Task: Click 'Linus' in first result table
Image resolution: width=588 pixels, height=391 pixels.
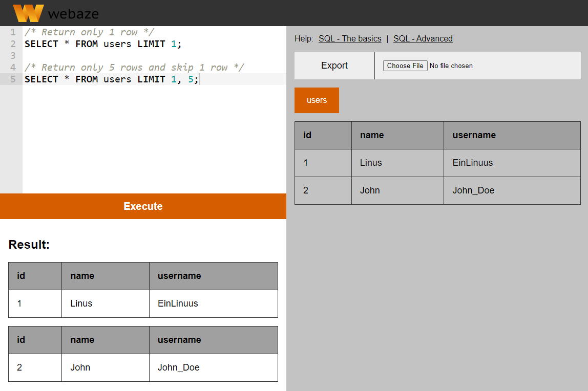Action: [106, 303]
